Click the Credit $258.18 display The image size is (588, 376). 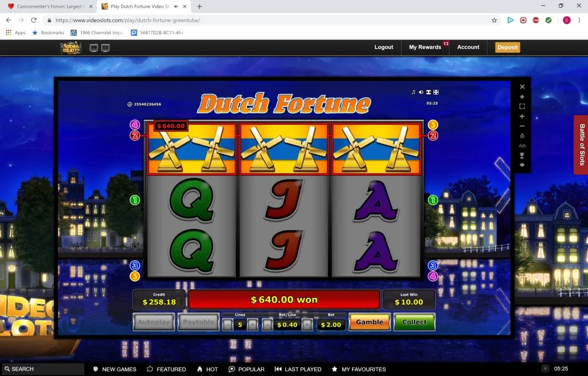pyautogui.click(x=159, y=299)
